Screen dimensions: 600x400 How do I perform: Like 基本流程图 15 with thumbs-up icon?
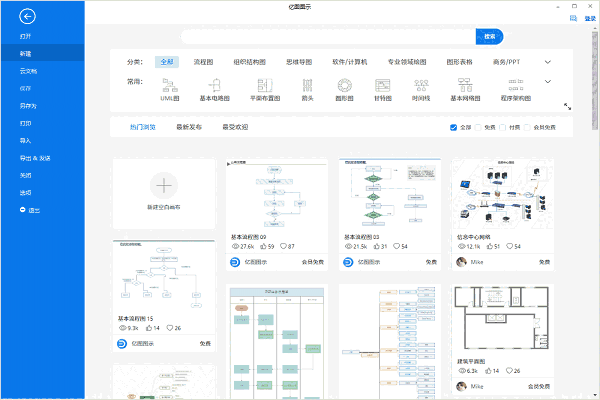coord(149,328)
